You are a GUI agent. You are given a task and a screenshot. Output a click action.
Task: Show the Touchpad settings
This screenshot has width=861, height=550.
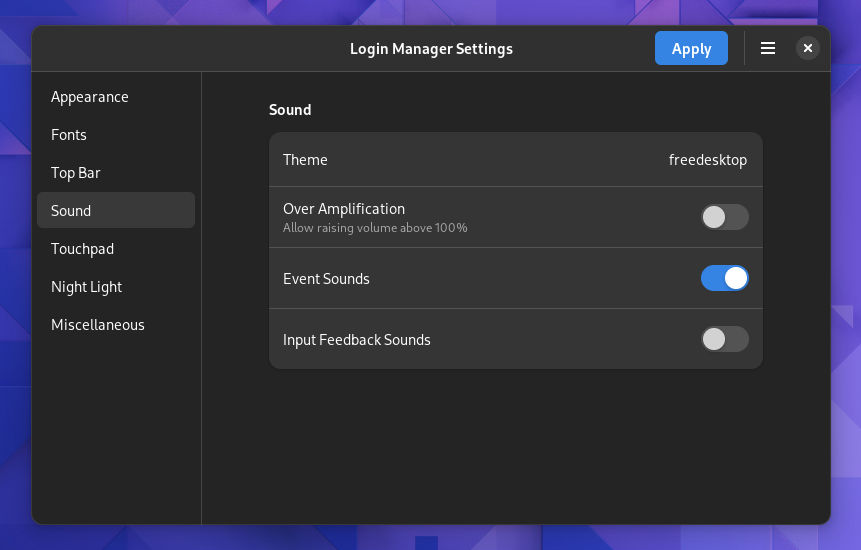[82, 249]
